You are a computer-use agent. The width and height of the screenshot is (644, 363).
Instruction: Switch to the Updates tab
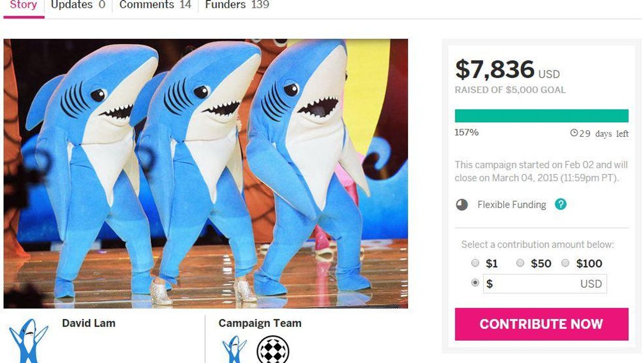[x=78, y=5]
